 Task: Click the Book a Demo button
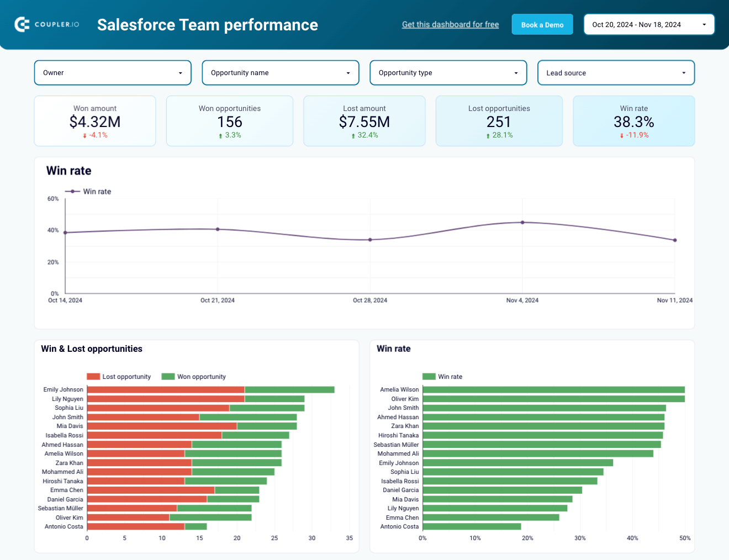[542, 25]
